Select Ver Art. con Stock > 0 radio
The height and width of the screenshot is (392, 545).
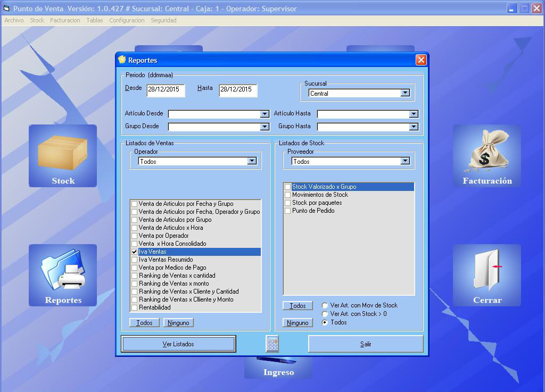[325, 314]
